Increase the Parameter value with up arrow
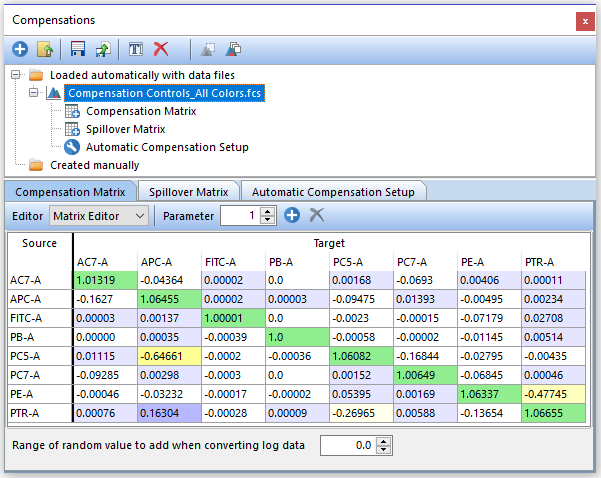Viewport: 601px width, 478px height. click(267, 211)
